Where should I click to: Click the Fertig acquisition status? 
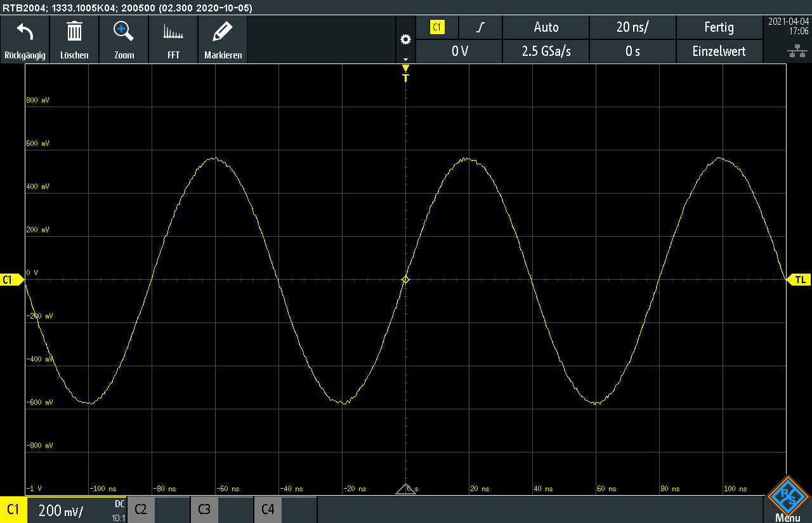click(x=719, y=27)
